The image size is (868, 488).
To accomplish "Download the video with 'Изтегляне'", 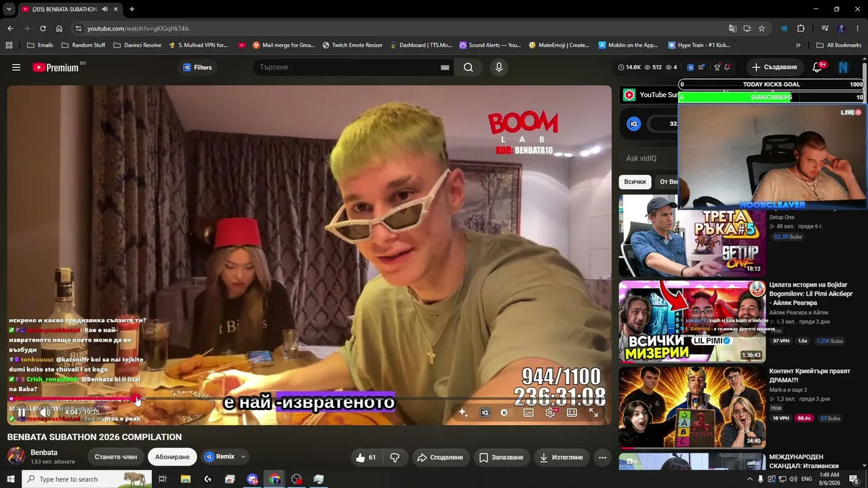I will tap(561, 457).
